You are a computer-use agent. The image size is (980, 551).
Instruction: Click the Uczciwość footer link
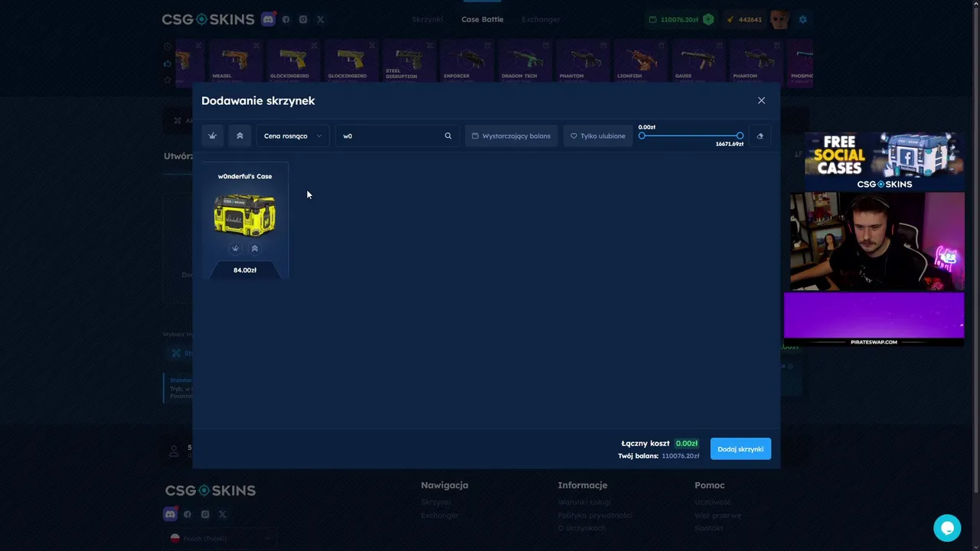point(713,502)
